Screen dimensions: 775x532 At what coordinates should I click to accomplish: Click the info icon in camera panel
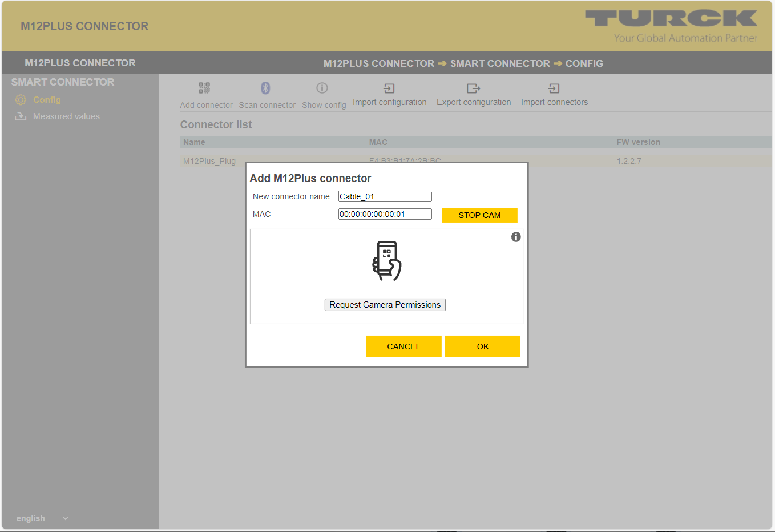click(x=516, y=237)
